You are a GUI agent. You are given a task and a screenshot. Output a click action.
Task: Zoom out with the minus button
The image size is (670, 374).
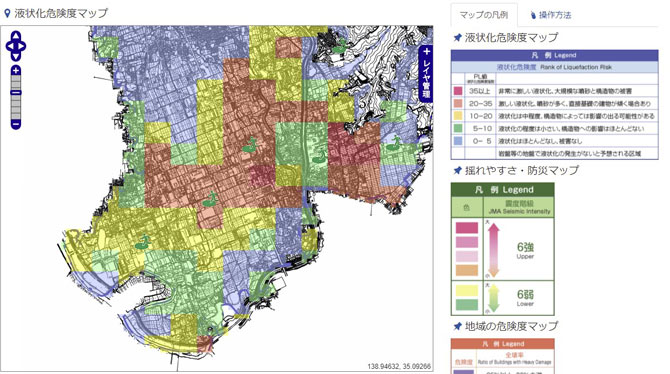click(16, 125)
